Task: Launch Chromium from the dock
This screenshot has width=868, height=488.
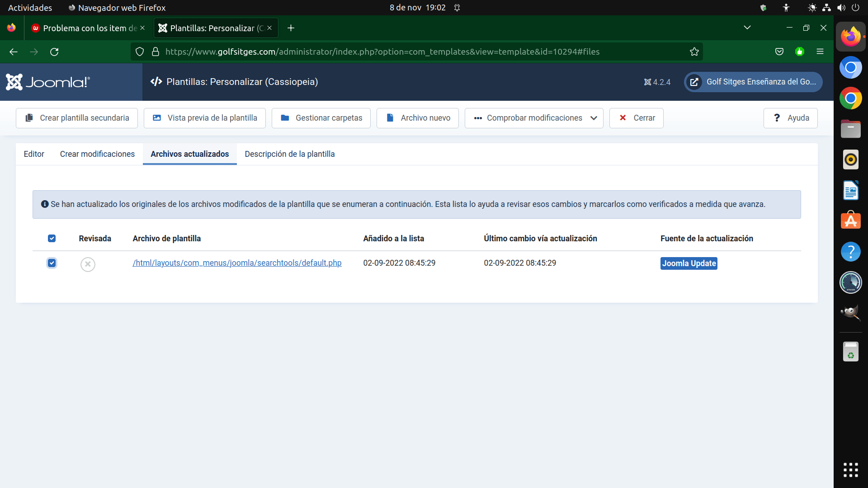Action: [850, 68]
